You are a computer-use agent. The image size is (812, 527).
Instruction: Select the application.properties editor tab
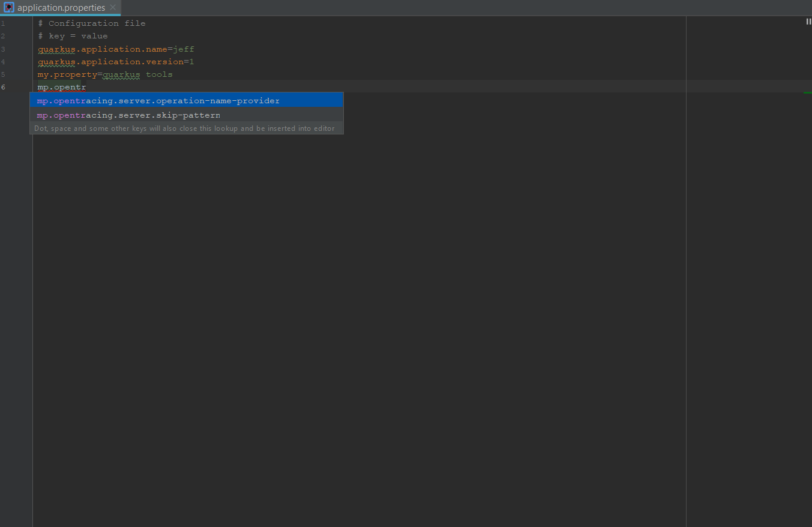tap(60, 8)
